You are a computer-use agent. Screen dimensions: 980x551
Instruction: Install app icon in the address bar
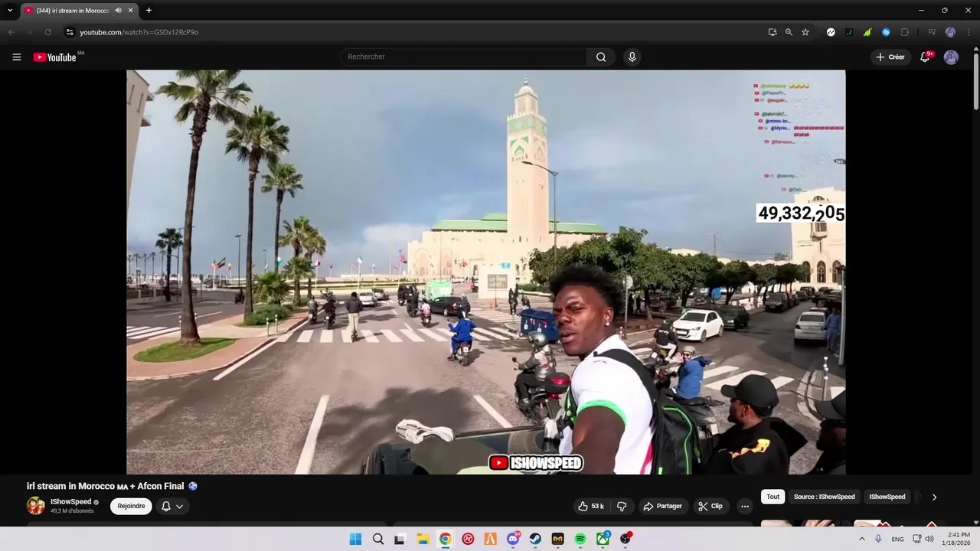[773, 32]
